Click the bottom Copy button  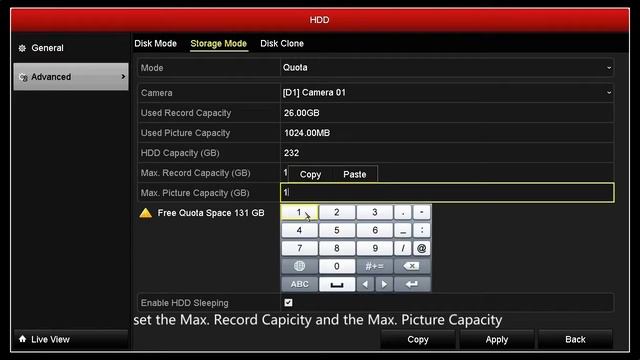pyautogui.click(x=418, y=340)
